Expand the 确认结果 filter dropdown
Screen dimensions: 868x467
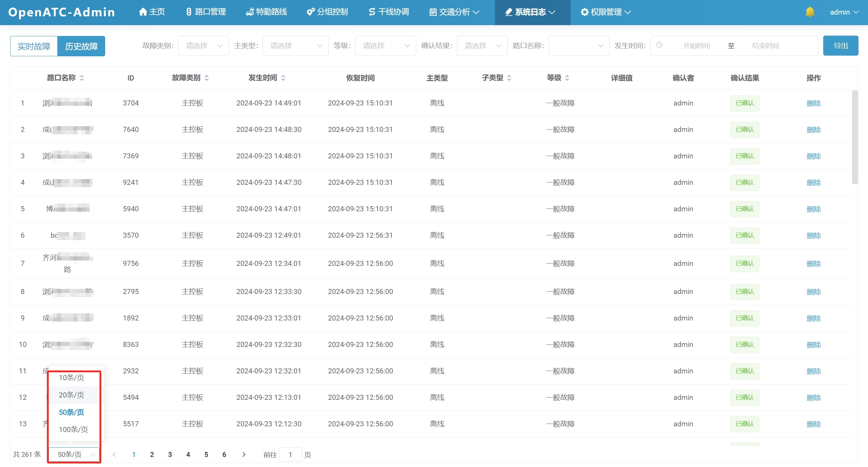482,46
